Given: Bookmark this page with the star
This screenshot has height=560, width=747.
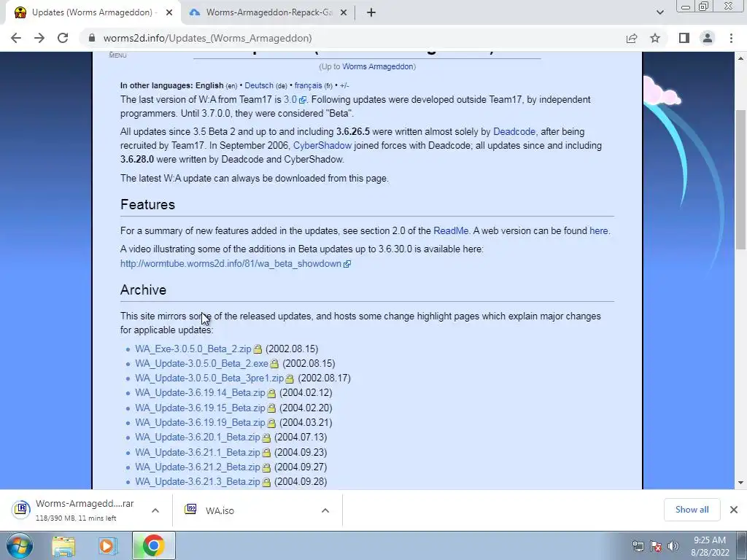Looking at the screenshot, I should [x=655, y=38].
